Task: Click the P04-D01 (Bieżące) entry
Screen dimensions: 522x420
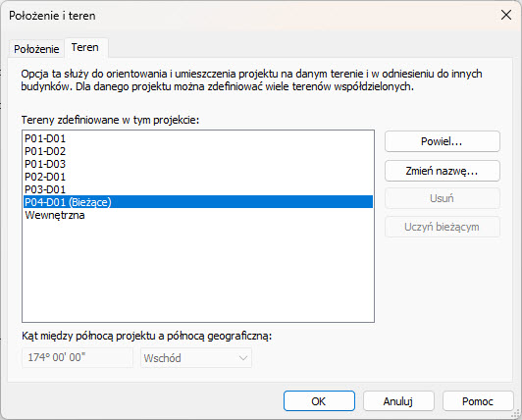Action: pos(198,202)
